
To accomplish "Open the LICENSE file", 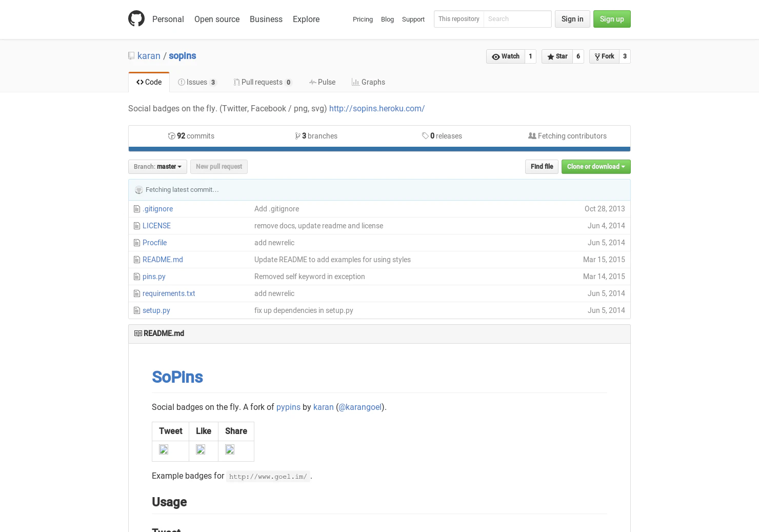I will tap(156, 226).
